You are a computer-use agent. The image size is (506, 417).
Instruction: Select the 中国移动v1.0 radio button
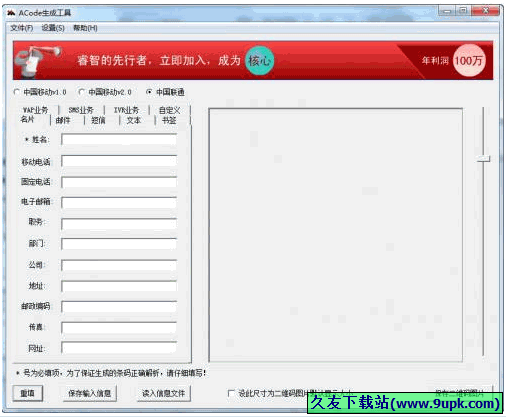pyautogui.click(x=16, y=92)
